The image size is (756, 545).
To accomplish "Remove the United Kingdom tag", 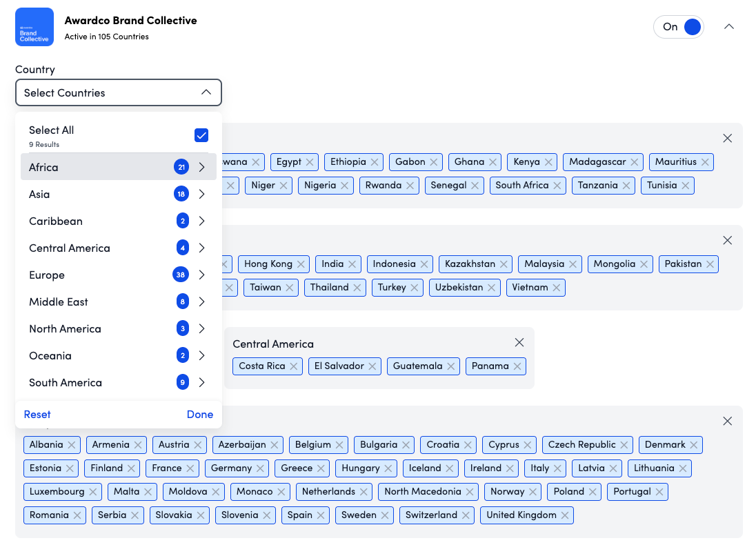I will tap(565, 515).
